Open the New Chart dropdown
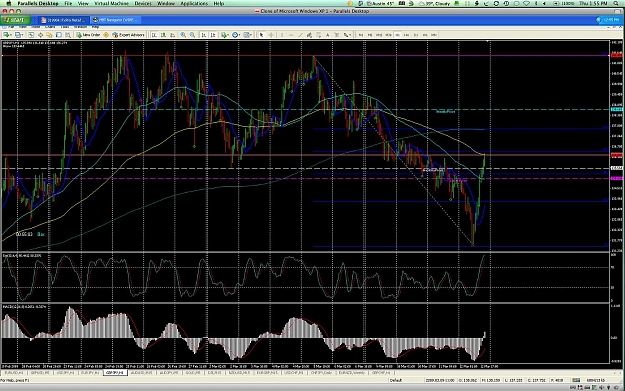Viewport: 625px width, 391px height. [x=7, y=35]
